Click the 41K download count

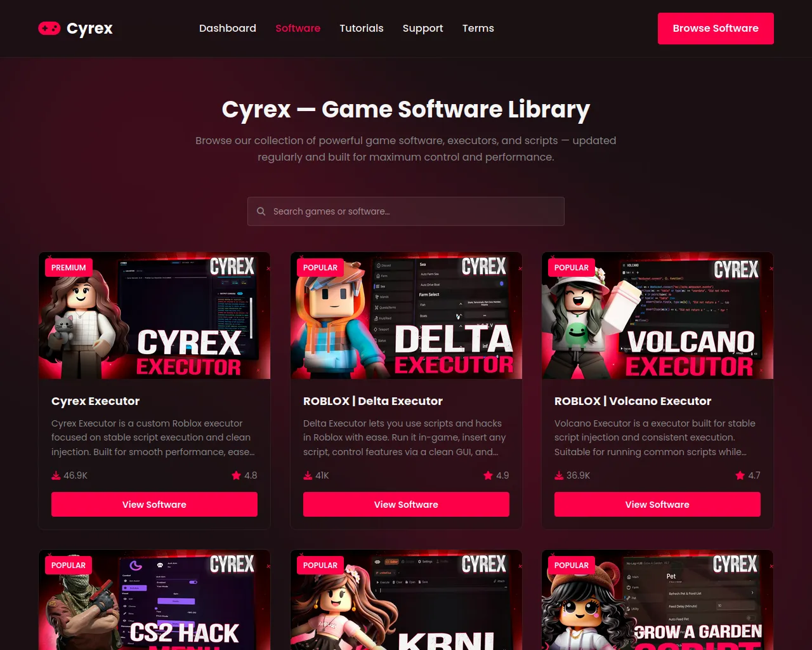322,475
